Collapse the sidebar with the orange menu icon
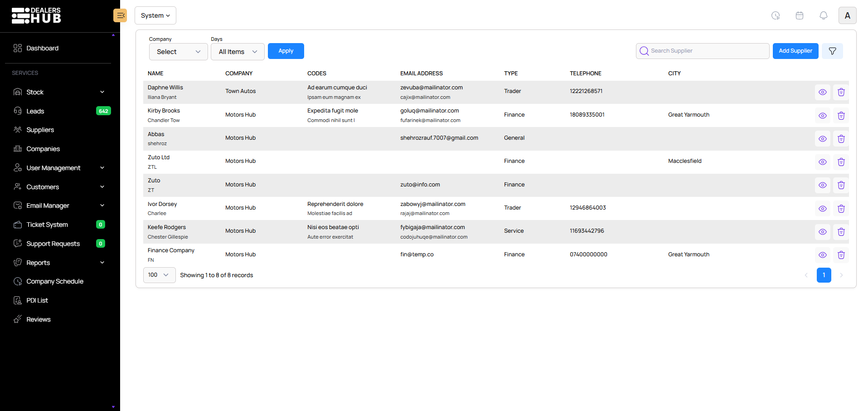868x411 pixels. [x=120, y=15]
